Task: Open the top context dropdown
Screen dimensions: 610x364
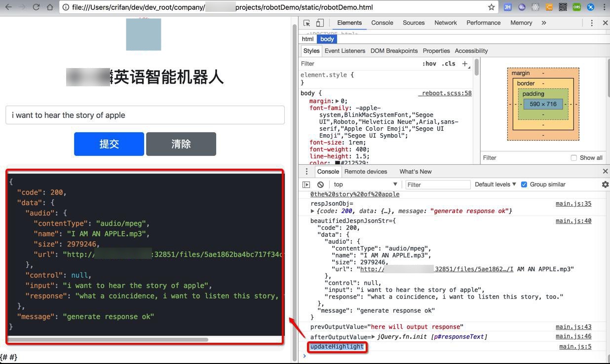Action: (365, 184)
